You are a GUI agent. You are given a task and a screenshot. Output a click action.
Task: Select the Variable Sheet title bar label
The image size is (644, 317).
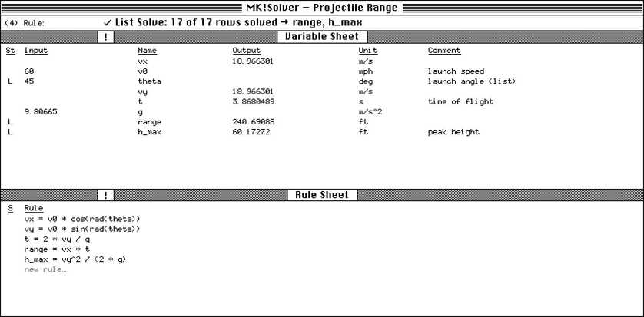[322, 37]
